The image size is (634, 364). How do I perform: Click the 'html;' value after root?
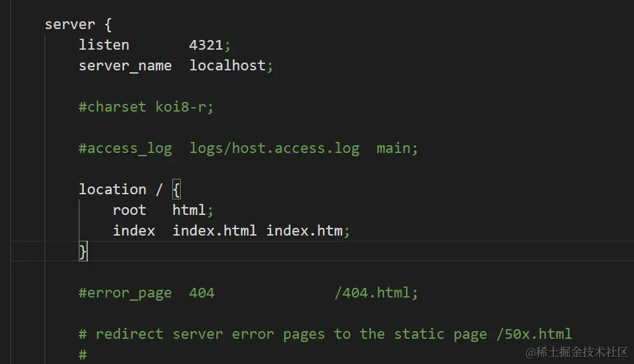point(192,210)
